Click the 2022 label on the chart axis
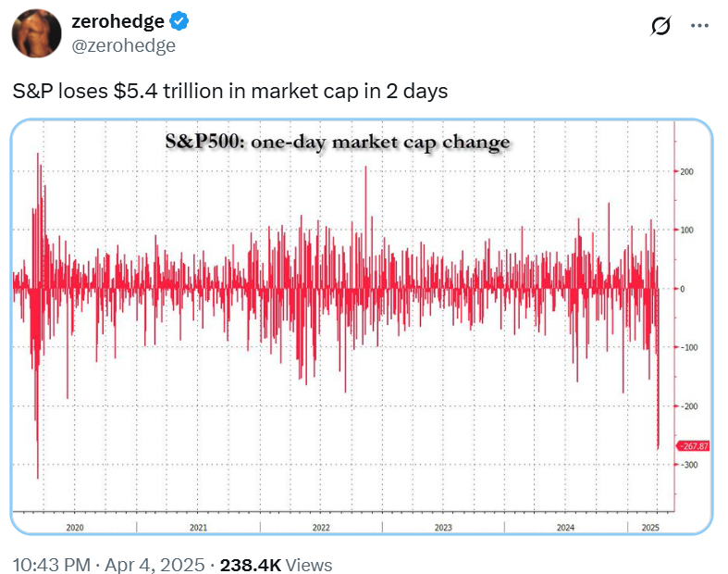728x574 pixels. pyautogui.click(x=321, y=527)
